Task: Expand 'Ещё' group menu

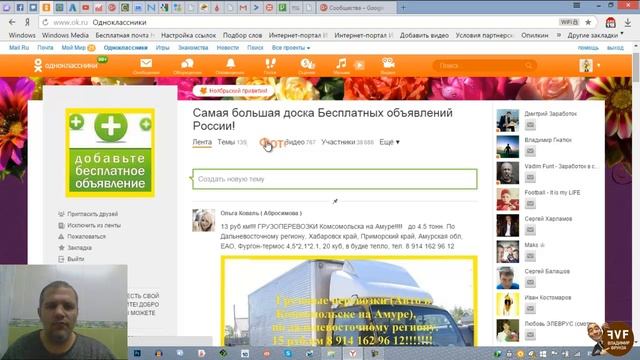Action: pyautogui.click(x=389, y=142)
